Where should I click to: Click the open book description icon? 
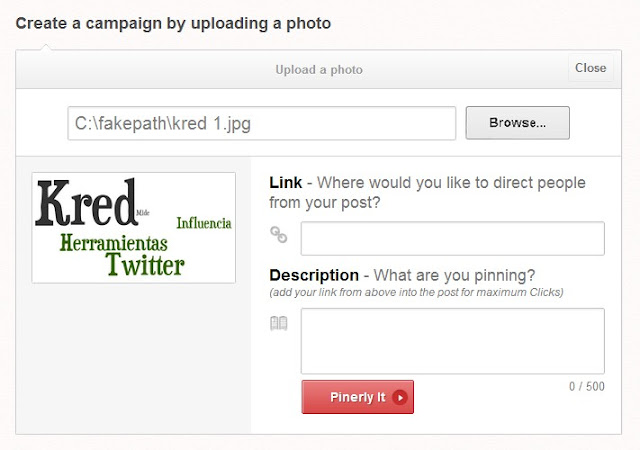click(x=279, y=323)
